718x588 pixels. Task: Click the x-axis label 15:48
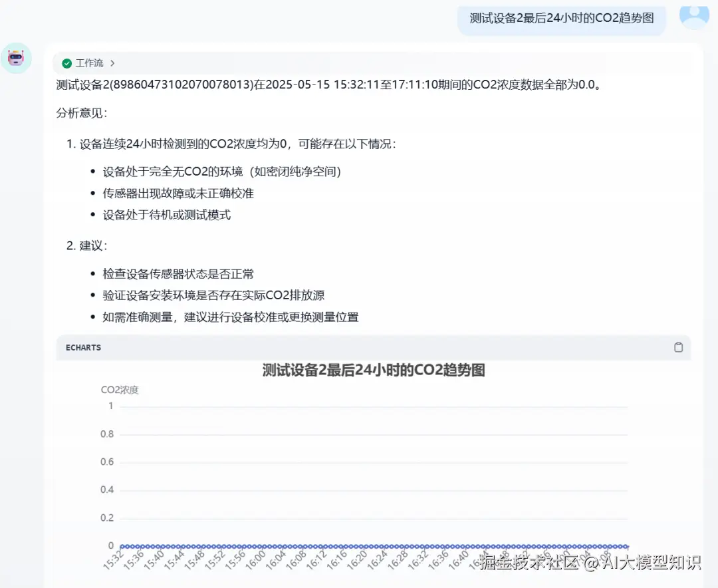pyautogui.click(x=195, y=560)
